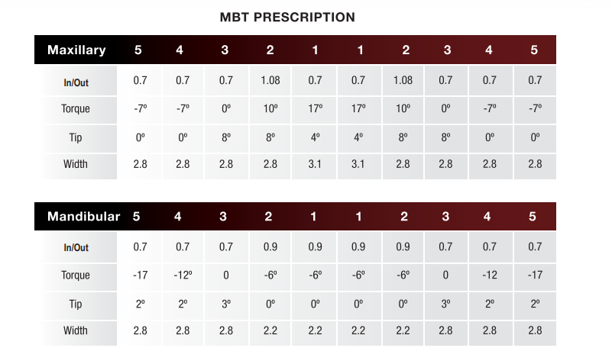
Task: Click the Width row label under Maxillary
Action: point(76,164)
